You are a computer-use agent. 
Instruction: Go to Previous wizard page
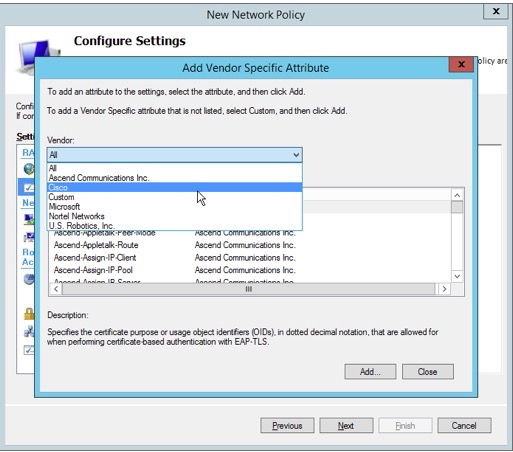click(x=287, y=426)
